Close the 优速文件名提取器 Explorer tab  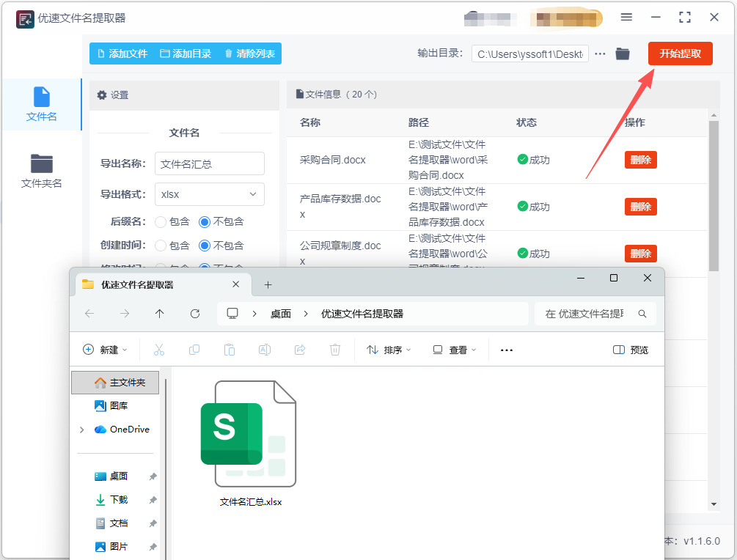coord(236,284)
